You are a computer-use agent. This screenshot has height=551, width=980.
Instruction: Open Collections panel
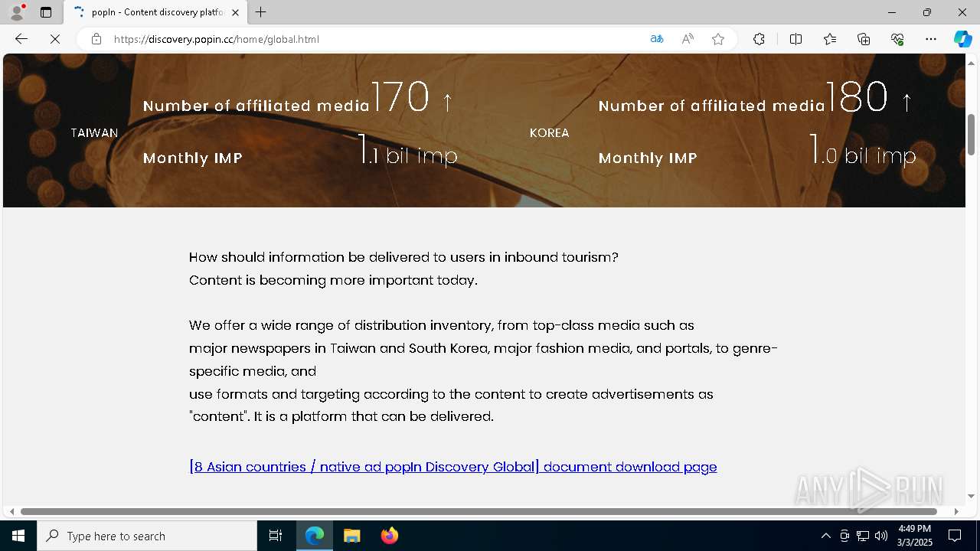(x=864, y=39)
